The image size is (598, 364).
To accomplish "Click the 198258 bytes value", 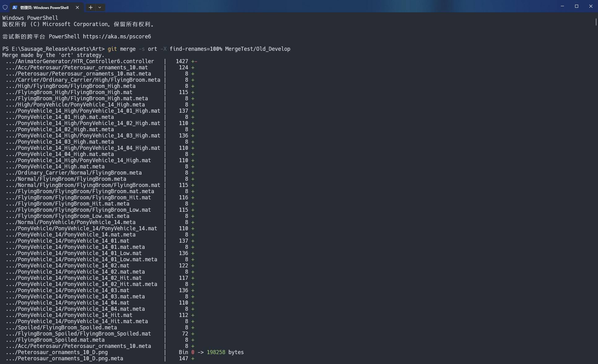I will coord(216,352).
